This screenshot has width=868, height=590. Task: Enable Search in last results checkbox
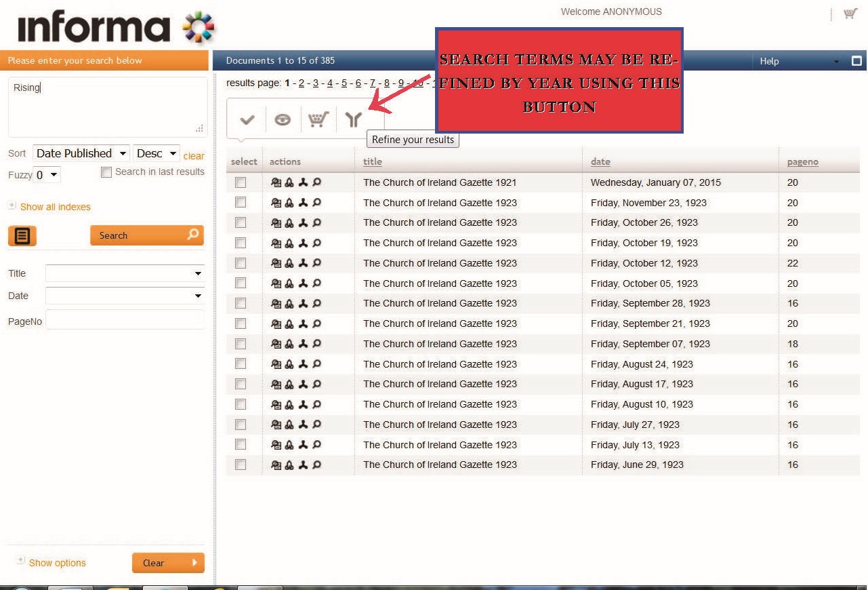coord(106,172)
